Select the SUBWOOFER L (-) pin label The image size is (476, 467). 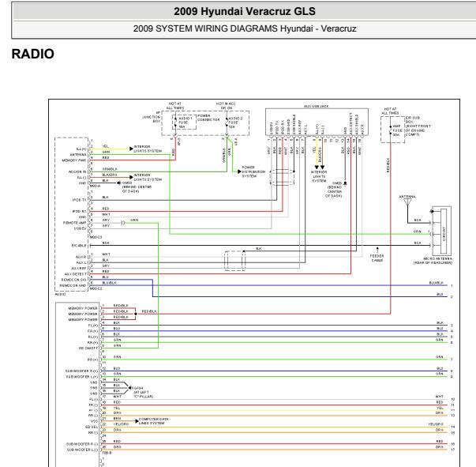point(82,450)
